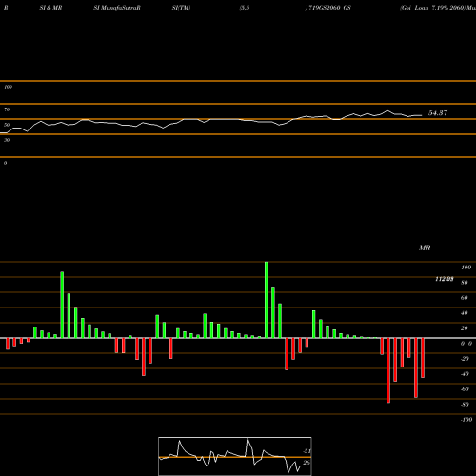
Task: Click the 'SI(TM)' header text
Action: (181, 8)
